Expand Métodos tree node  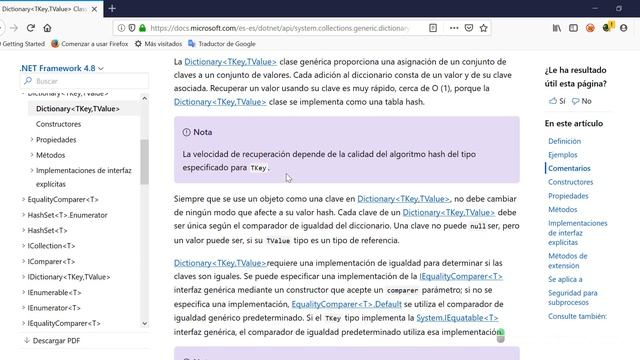point(32,155)
